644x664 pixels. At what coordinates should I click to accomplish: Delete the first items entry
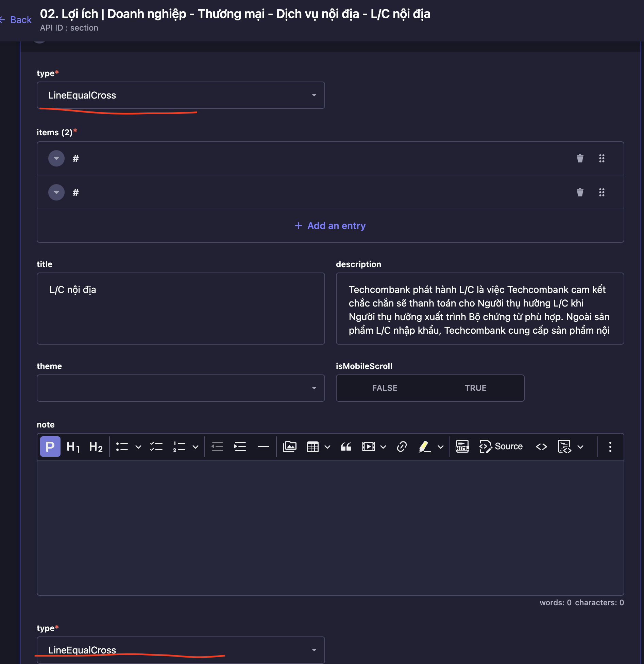[580, 158]
